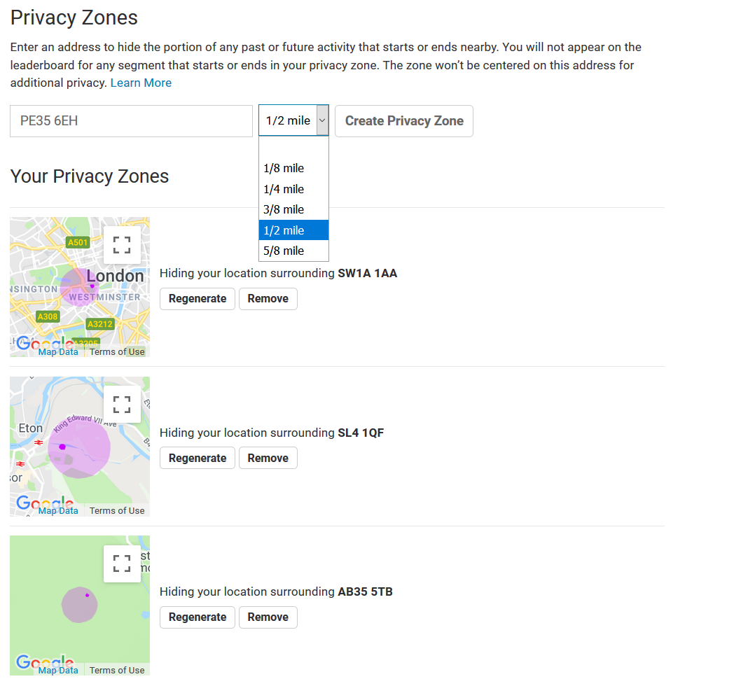
Task: Regenerate the SW1A 1AA privacy zone
Action: point(197,298)
